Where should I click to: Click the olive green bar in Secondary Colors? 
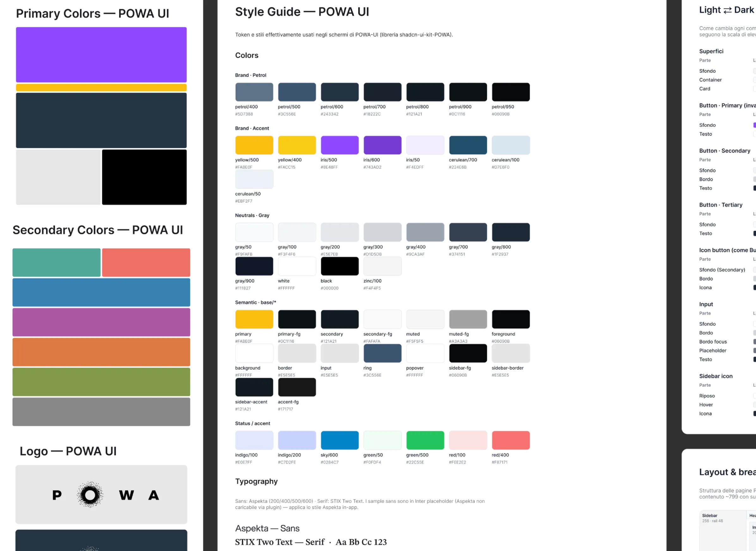tap(101, 382)
